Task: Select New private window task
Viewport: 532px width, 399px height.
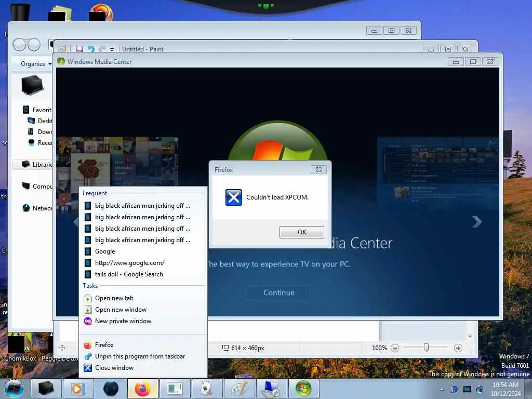Action: click(142, 321)
